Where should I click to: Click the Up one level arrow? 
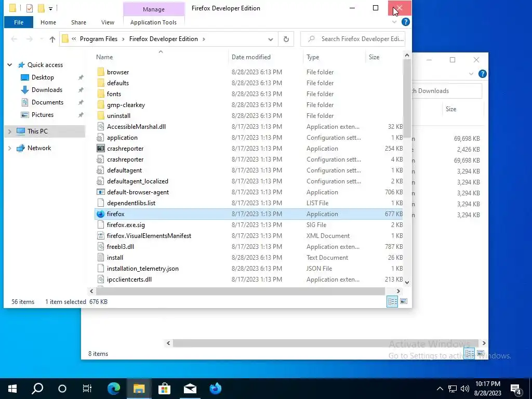pyautogui.click(x=52, y=39)
